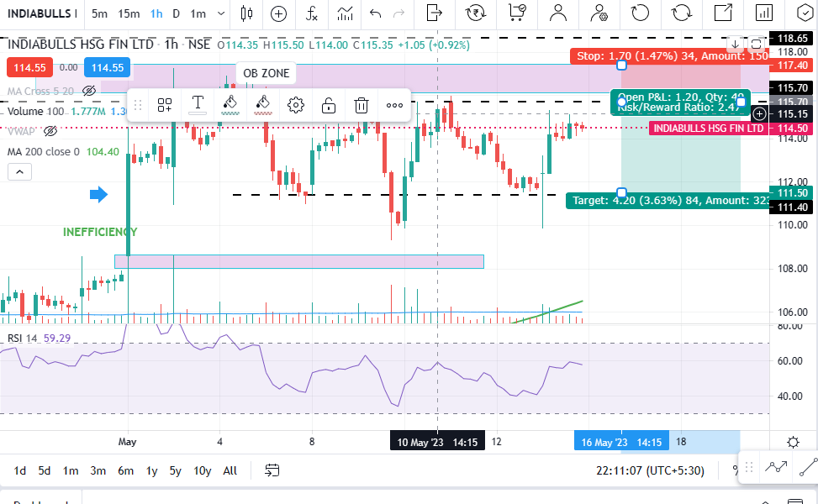The image size is (818, 504).
Task: Open more options three-dots in the drawing toolbar
Action: [x=394, y=105]
